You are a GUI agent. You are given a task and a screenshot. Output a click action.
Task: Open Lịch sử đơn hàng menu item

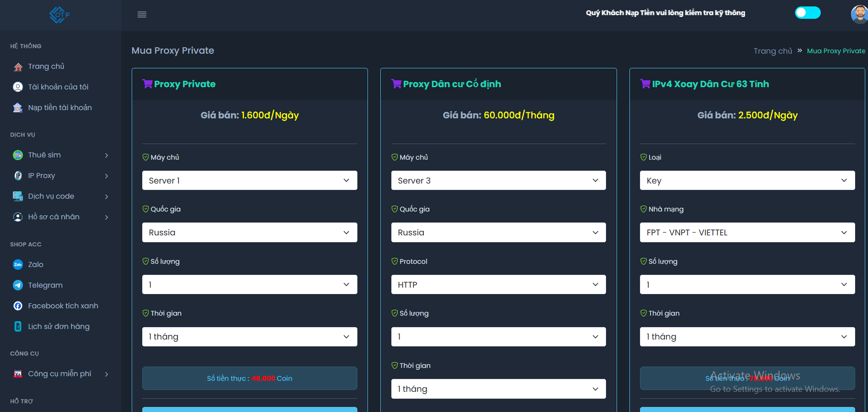[x=58, y=327]
